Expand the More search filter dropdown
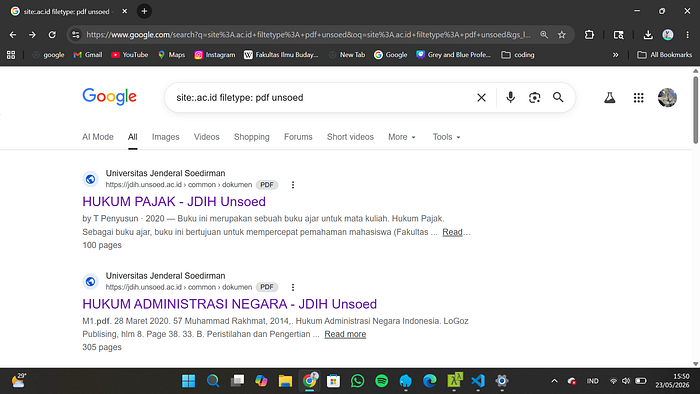The height and width of the screenshot is (394, 700). 402,137
